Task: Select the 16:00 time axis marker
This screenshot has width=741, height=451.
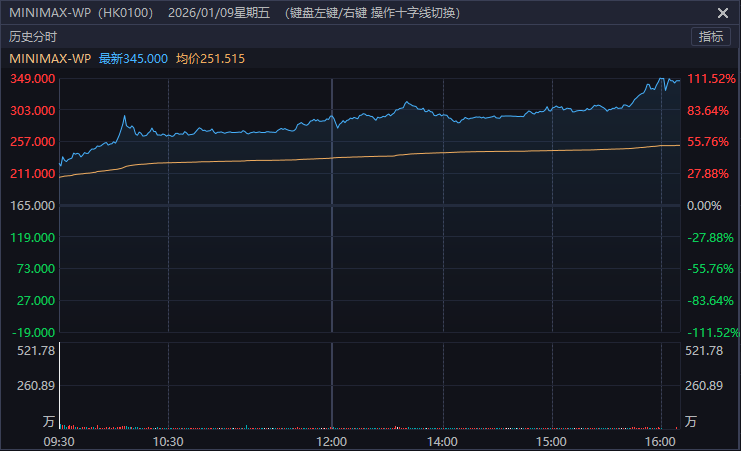Action: click(661, 441)
